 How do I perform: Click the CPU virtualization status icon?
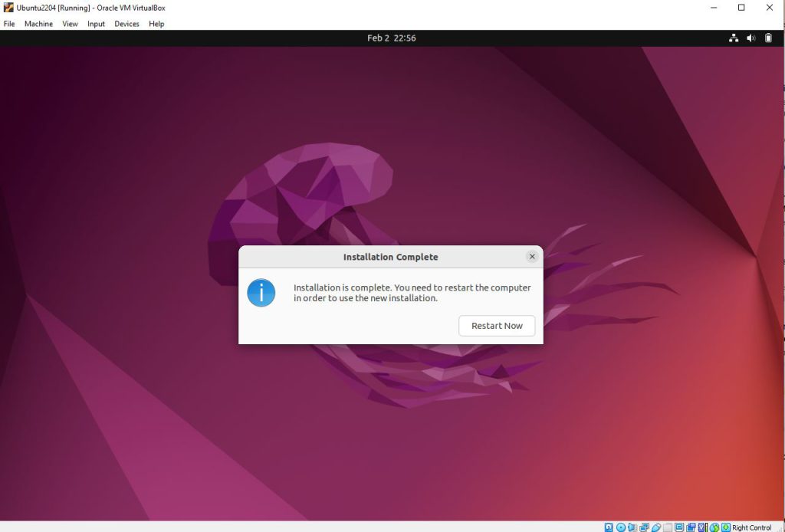[702, 527]
